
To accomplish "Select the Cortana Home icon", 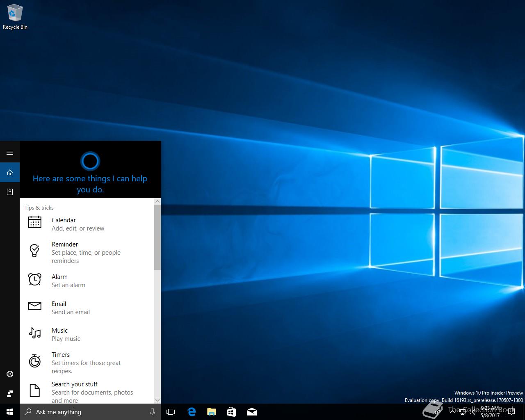I will click(x=10, y=173).
